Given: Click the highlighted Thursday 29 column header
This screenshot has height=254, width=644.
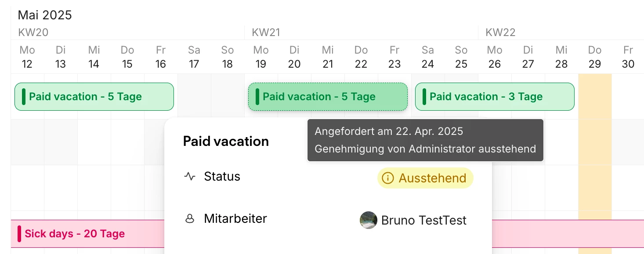Looking at the screenshot, I should [x=595, y=57].
